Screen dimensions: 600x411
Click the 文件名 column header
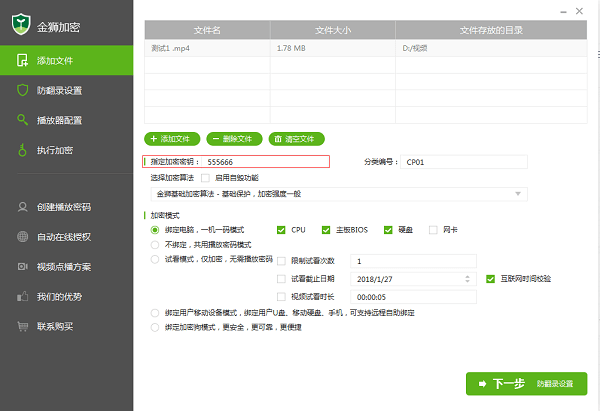207,30
